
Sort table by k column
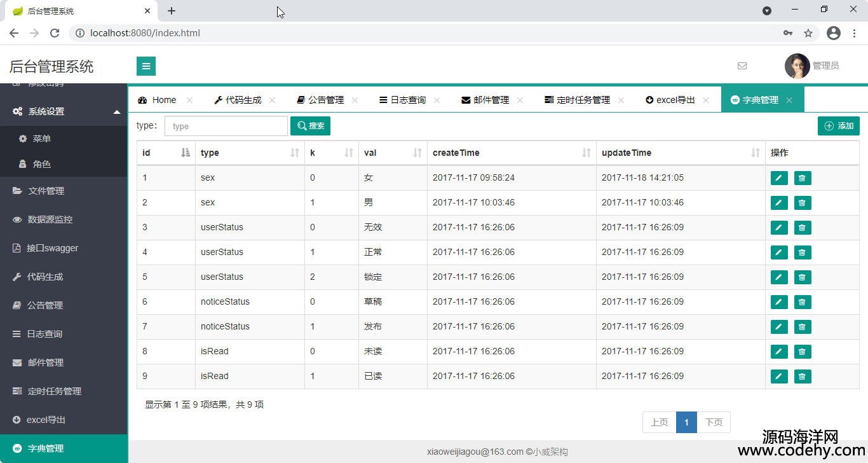point(332,153)
